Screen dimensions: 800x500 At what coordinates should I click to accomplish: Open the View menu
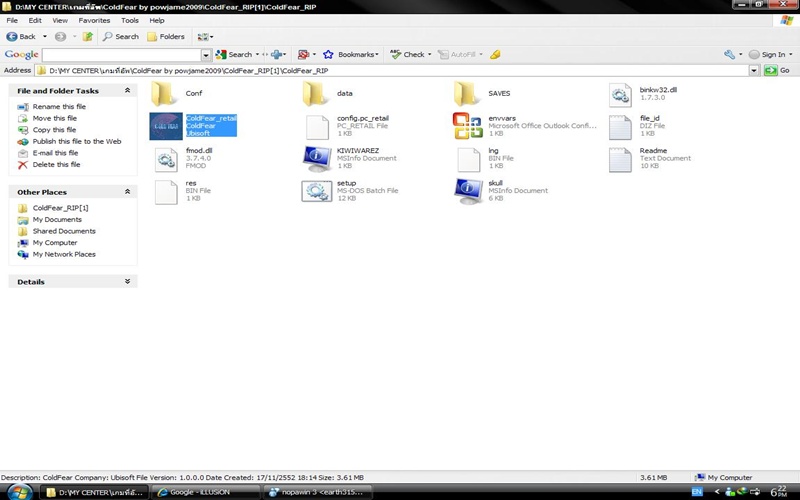60,20
